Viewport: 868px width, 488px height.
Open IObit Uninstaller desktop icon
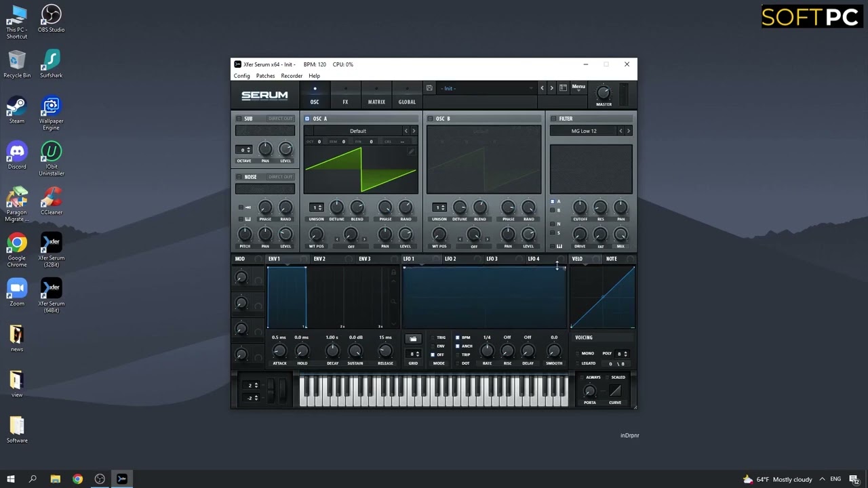coord(51,159)
